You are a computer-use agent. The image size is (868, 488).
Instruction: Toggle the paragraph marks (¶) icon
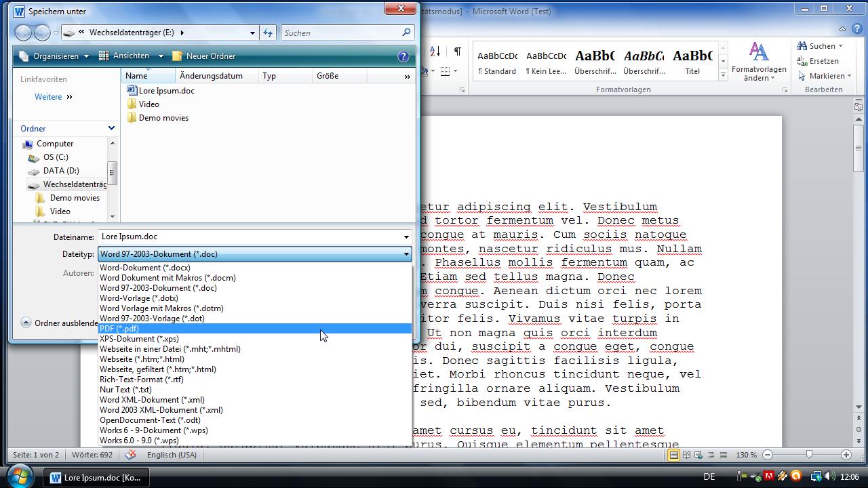(458, 52)
